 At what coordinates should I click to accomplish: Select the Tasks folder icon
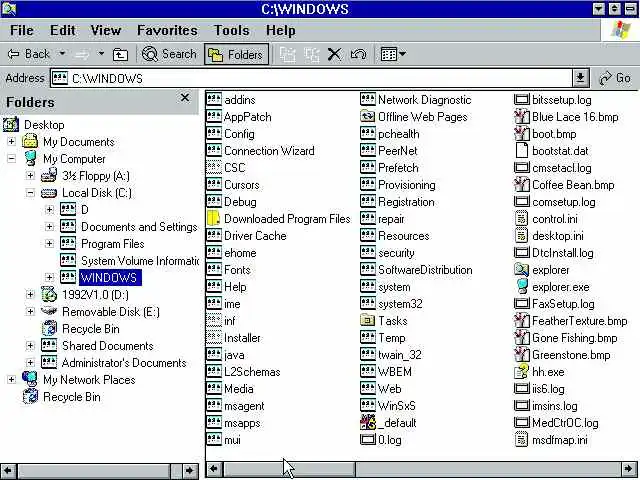[x=368, y=321]
